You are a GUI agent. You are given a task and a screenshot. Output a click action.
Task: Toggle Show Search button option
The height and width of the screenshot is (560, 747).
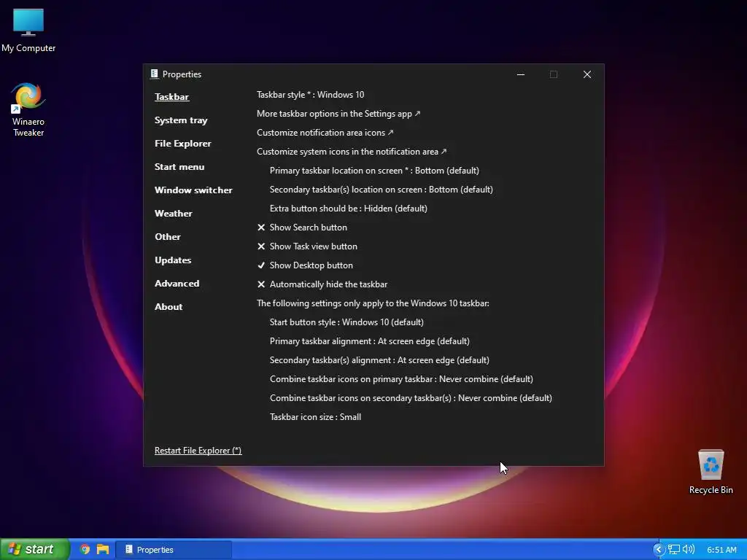tap(302, 227)
